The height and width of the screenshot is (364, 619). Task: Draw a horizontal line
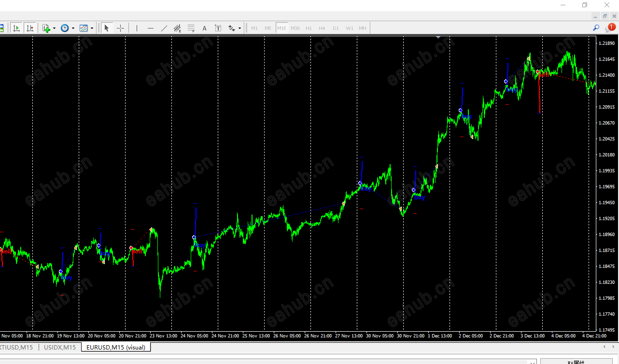point(151,28)
